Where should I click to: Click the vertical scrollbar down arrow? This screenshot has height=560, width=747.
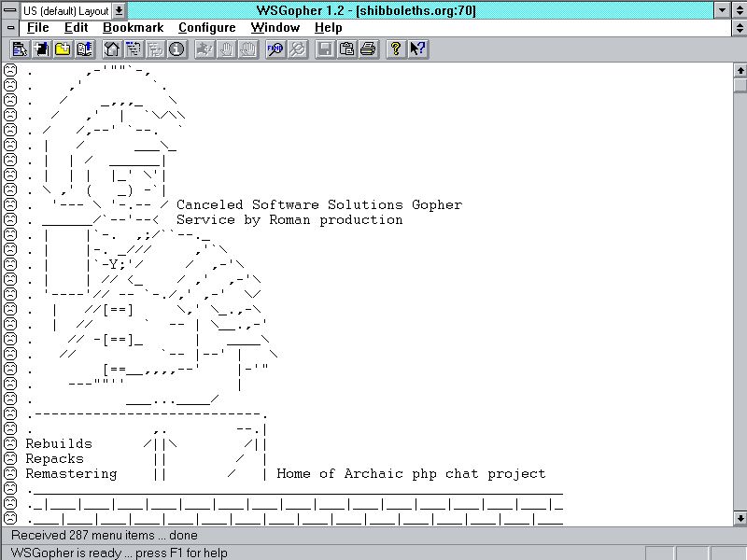tap(740, 518)
